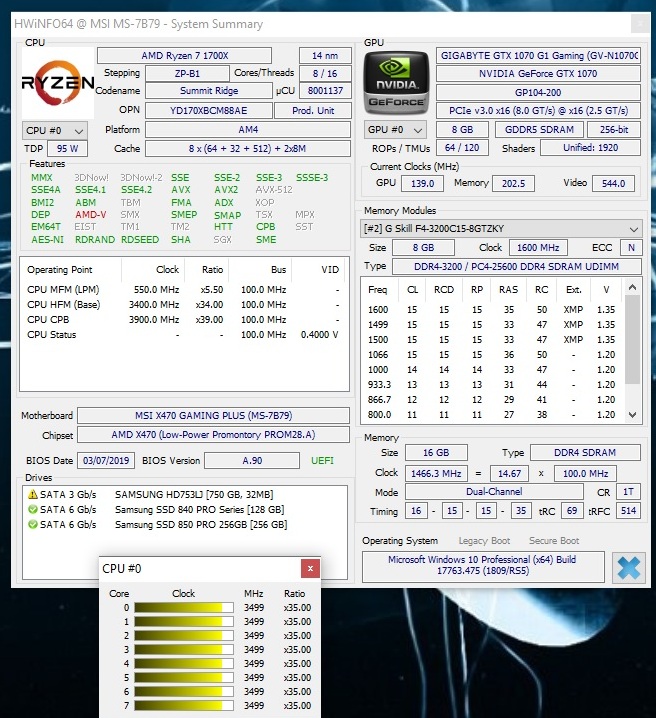The image size is (656, 718).
Task: Click the Summit Ridge codename field
Action: [x=209, y=91]
